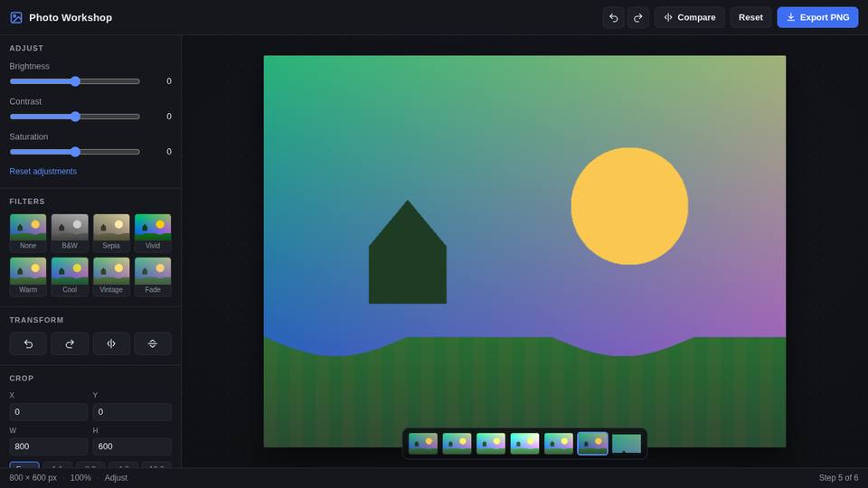Click the Photo Workshop title
This screenshot has height=488, width=868.
(71, 18)
